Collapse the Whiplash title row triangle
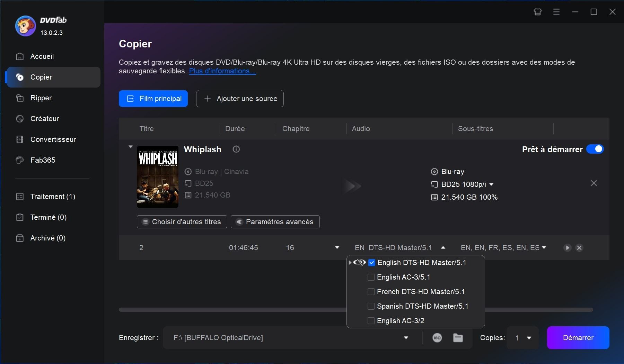Viewport: 624px width, 364px height. 131,147
